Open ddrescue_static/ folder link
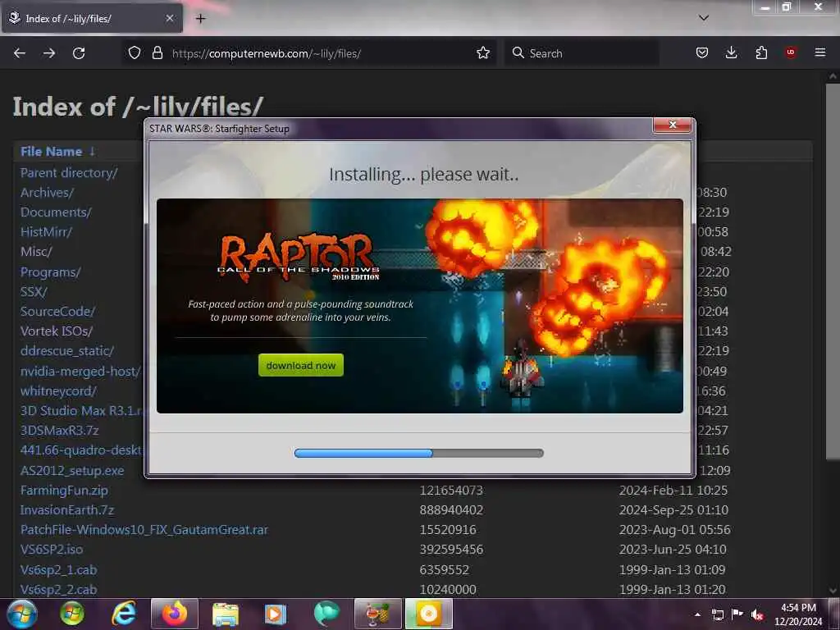This screenshot has height=630, width=840. (x=67, y=351)
